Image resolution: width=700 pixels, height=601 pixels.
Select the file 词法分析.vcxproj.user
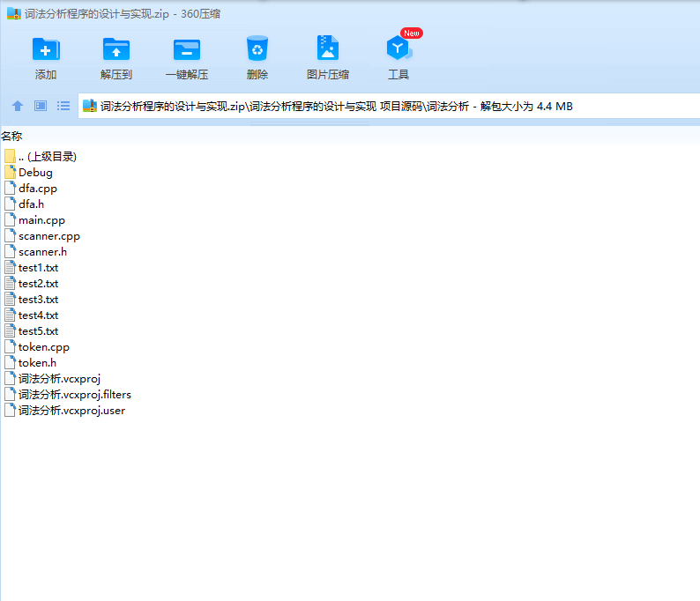click(64, 411)
